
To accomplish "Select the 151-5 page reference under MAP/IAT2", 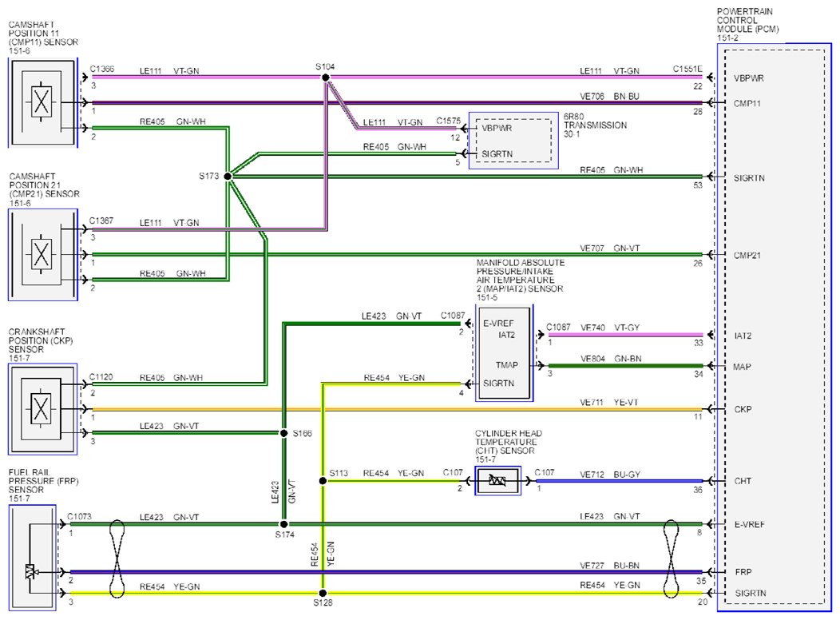I will coord(487,297).
